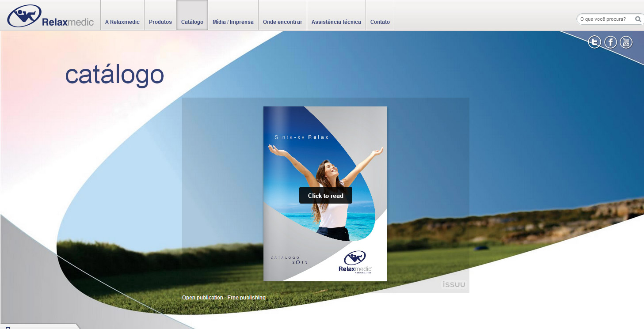644x329 pixels.
Task: Navigate to Onde encontrar
Action: click(282, 22)
